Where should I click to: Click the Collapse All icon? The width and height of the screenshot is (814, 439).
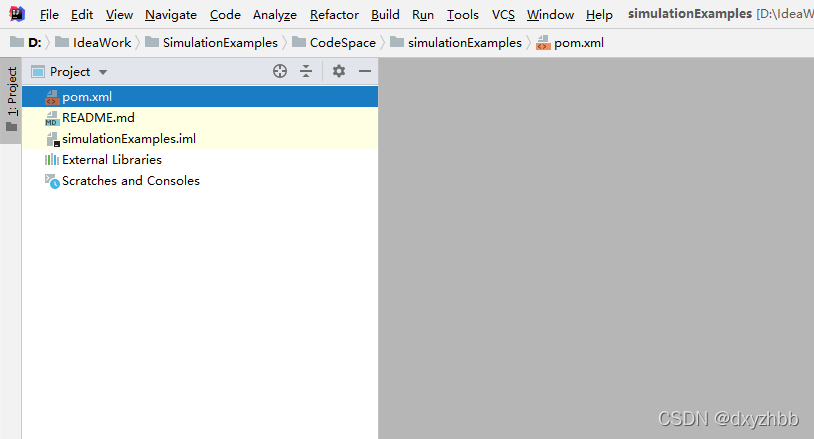tap(306, 71)
